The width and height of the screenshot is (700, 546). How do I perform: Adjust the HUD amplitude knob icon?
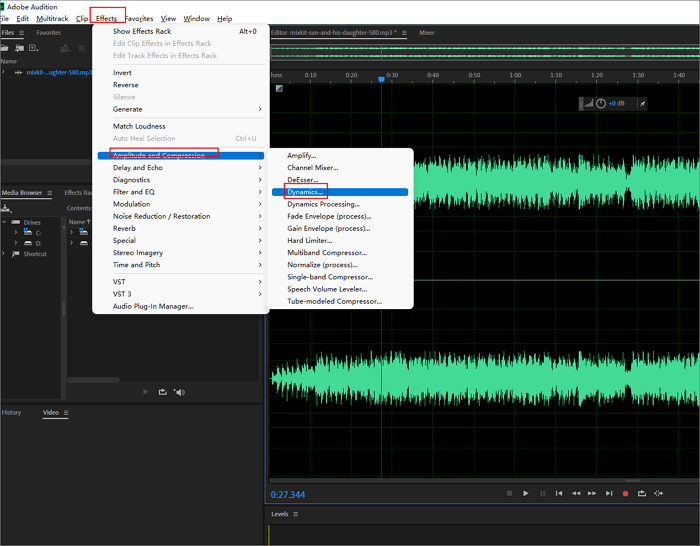[x=601, y=104]
